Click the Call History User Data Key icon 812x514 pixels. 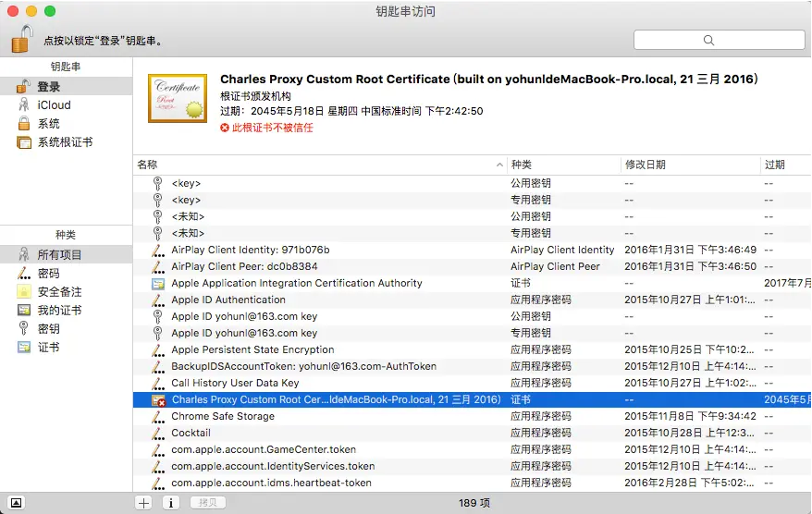point(158,383)
